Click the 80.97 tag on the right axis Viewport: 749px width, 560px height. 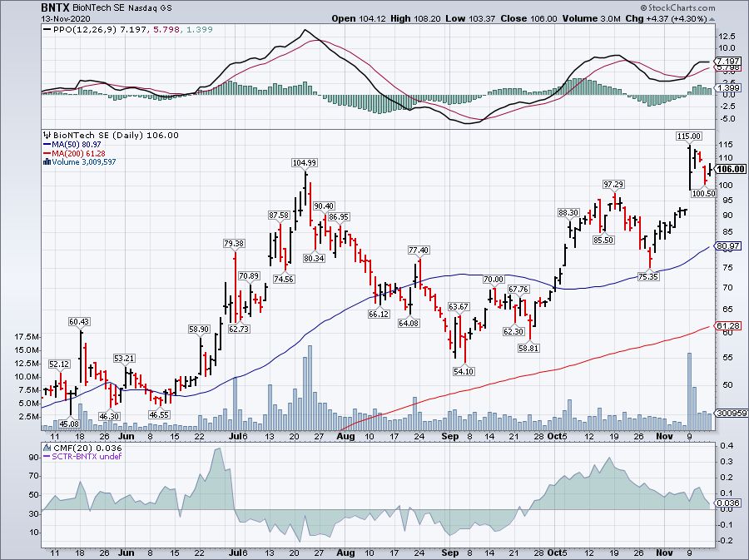tap(729, 246)
